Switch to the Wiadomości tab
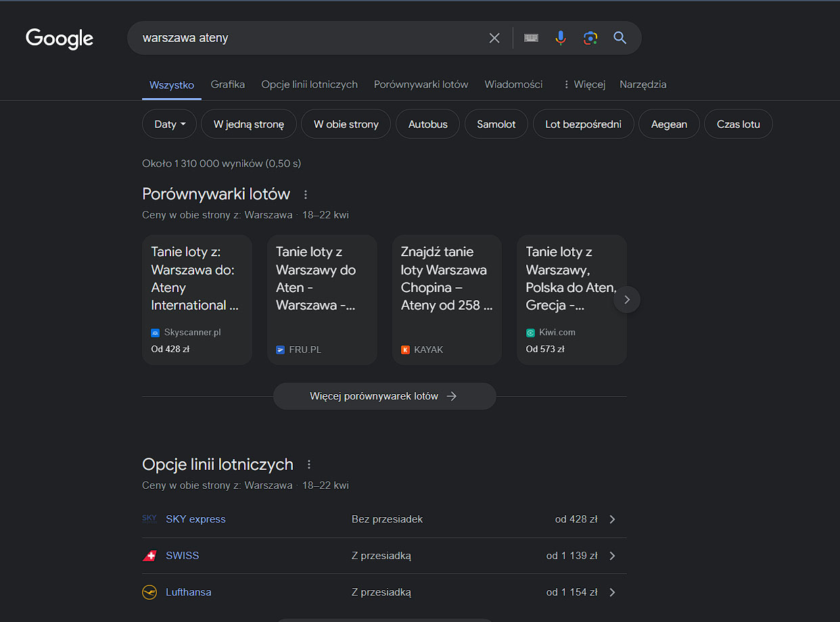The width and height of the screenshot is (840, 622). 513,85
